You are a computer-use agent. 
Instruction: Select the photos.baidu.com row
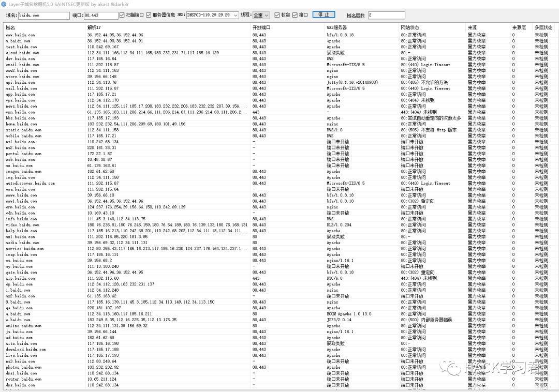point(279,367)
